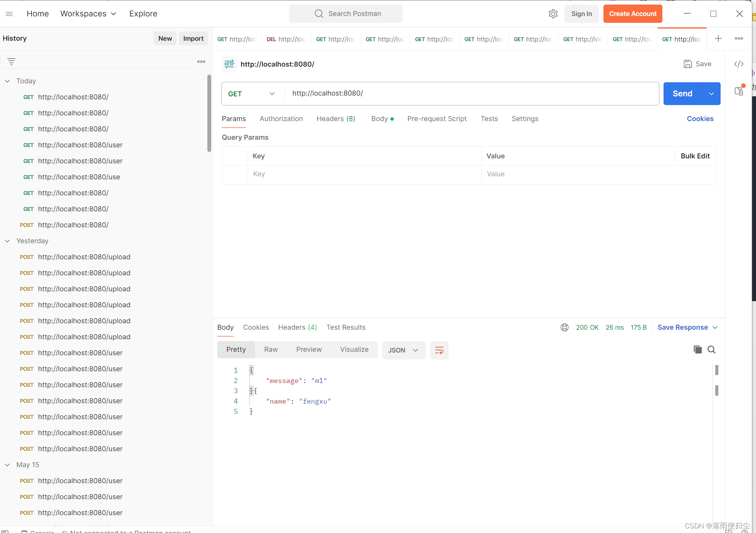Collapse the Today history group
Screen dimensions: 756x533
7,81
